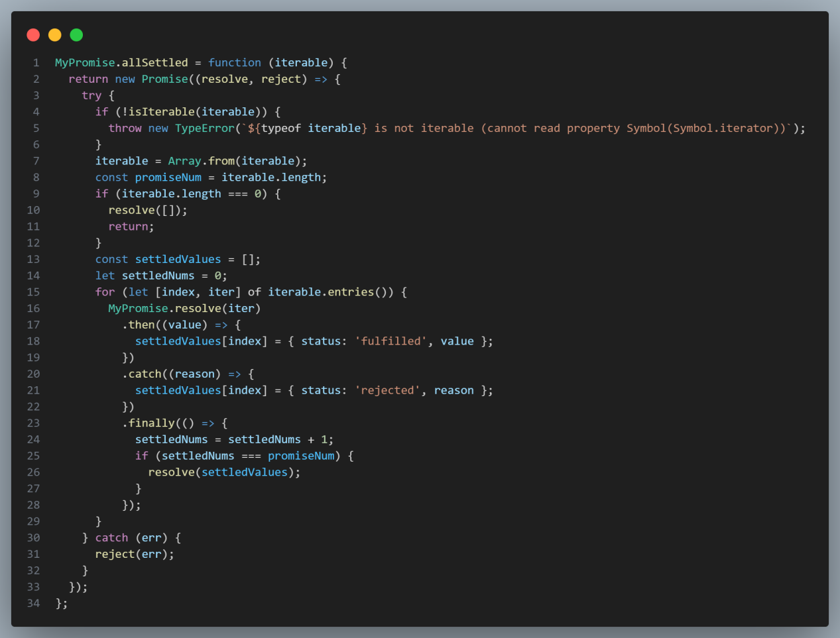Image resolution: width=840 pixels, height=638 pixels.
Task: Click 'Array.from(iterable)' on line 7
Action: [x=235, y=161]
